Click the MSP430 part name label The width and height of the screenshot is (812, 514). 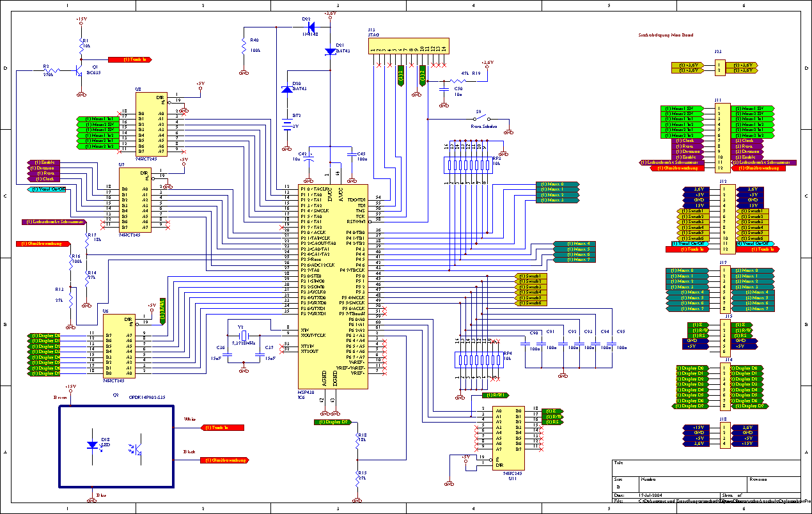pyautogui.click(x=306, y=392)
